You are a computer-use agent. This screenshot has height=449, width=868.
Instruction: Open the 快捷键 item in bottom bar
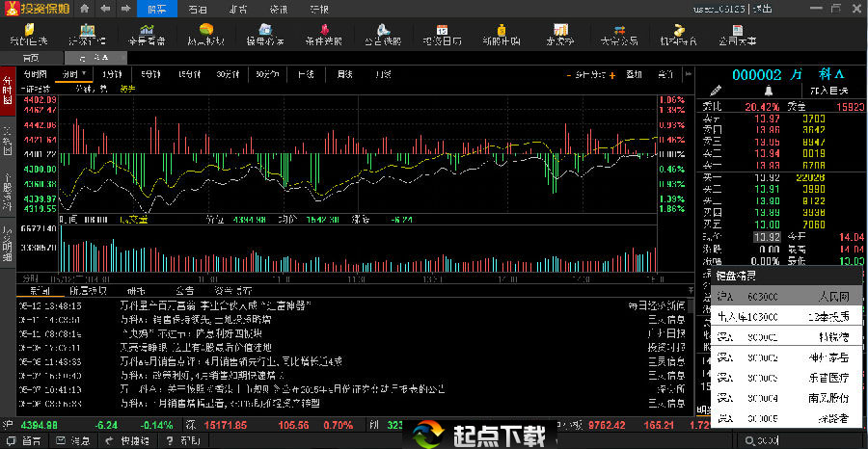[x=128, y=441]
